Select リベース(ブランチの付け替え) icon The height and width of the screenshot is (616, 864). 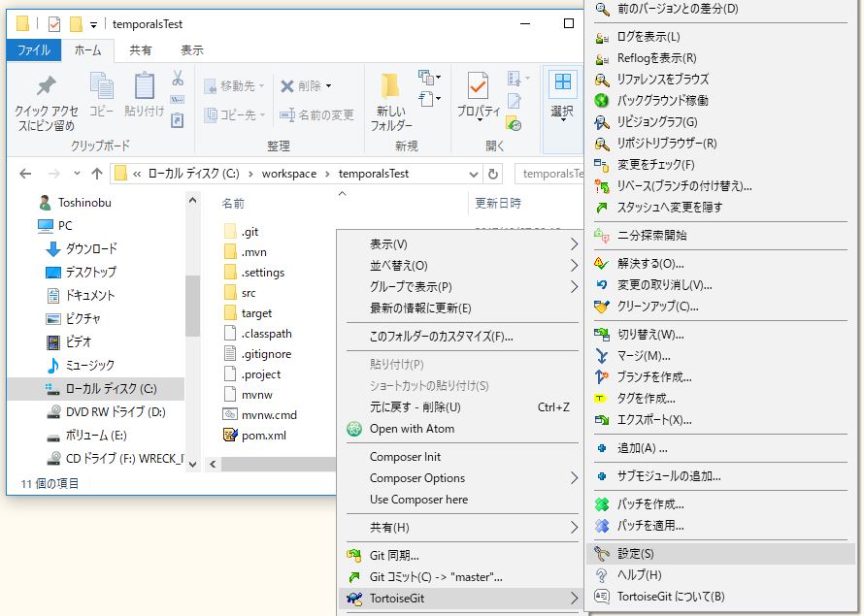602,186
